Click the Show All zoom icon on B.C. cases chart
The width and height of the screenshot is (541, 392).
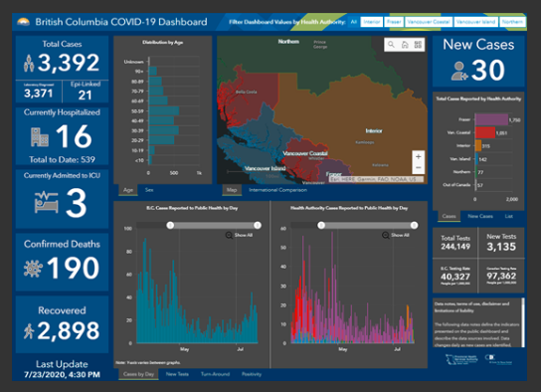229,236
